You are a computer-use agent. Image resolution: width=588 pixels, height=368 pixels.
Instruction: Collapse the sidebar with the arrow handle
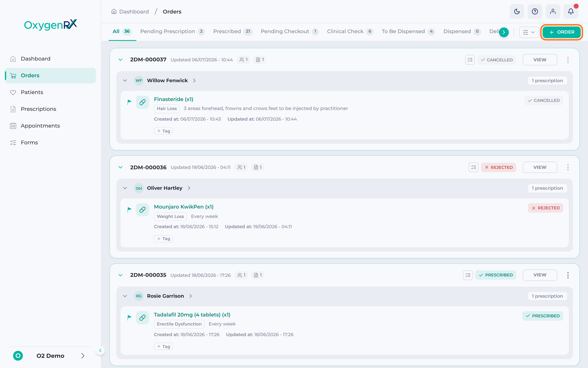click(x=100, y=350)
